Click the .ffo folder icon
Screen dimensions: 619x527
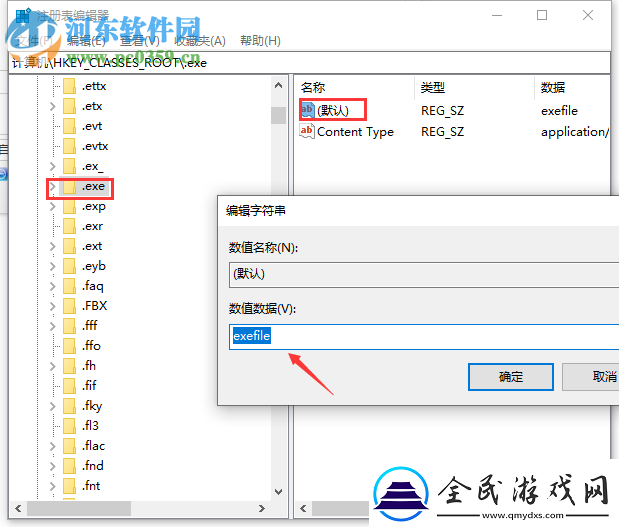point(69,346)
